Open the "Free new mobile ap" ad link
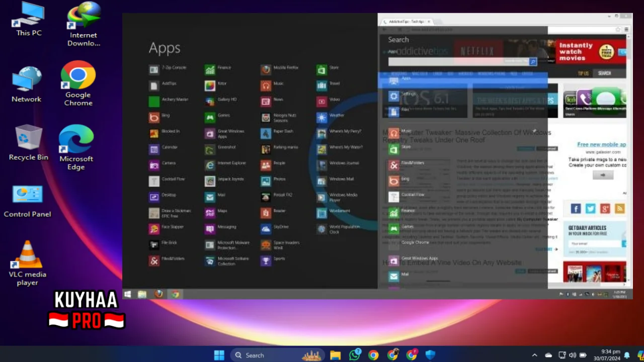Screen dimensions: 644x362 click(602, 144)
